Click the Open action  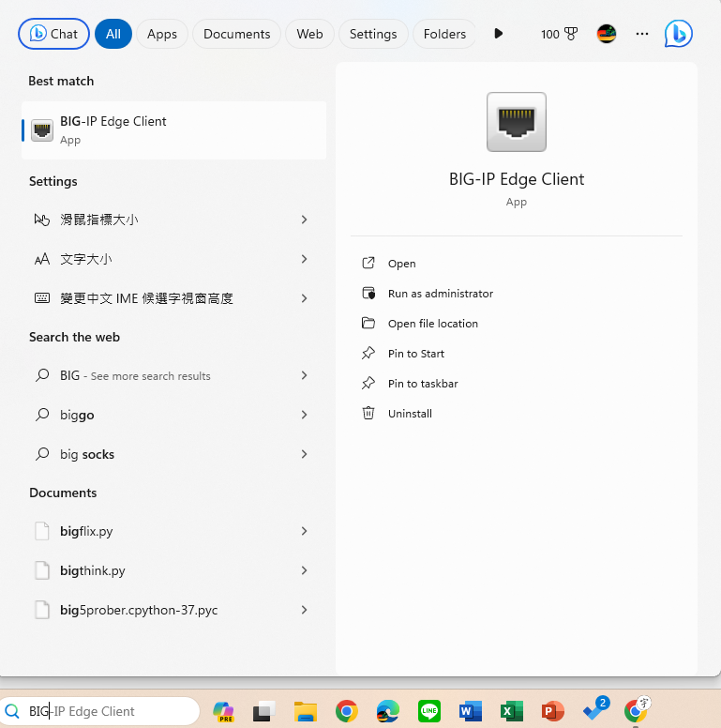click(x=402, y=264)
